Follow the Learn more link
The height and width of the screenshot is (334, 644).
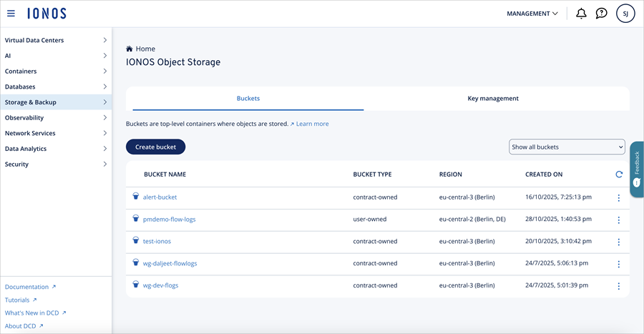click(312, 124)
